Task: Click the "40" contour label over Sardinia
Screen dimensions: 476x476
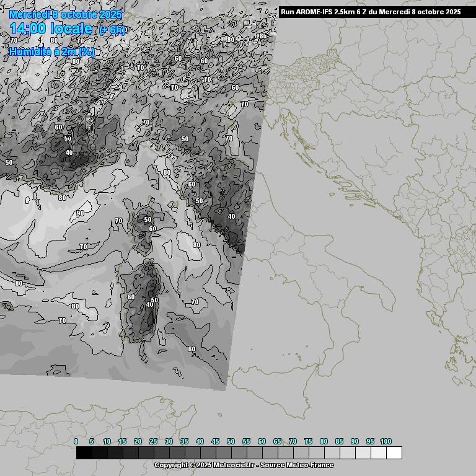Action: click(149, 304)
